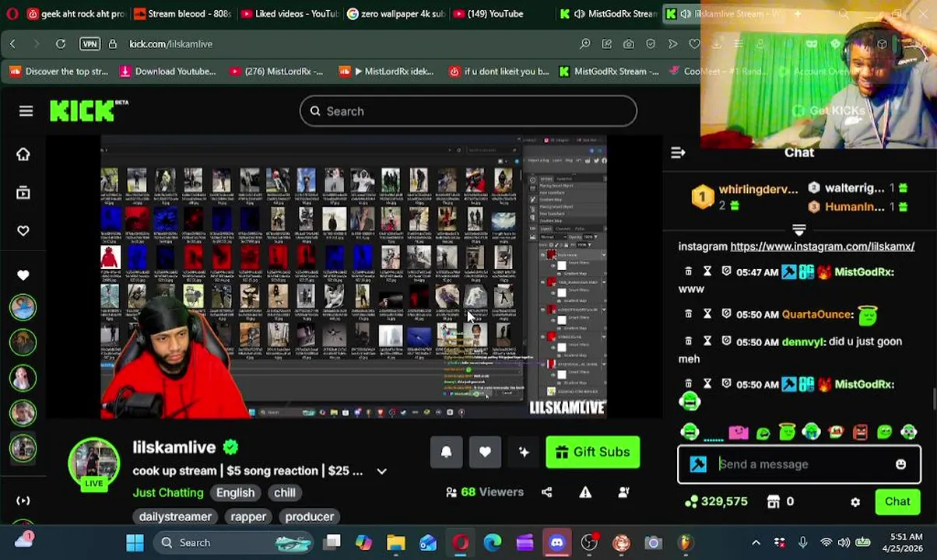
Task: Click the timeout hourglass on QuartaOunce's message
Action: [x=707, y=314]
